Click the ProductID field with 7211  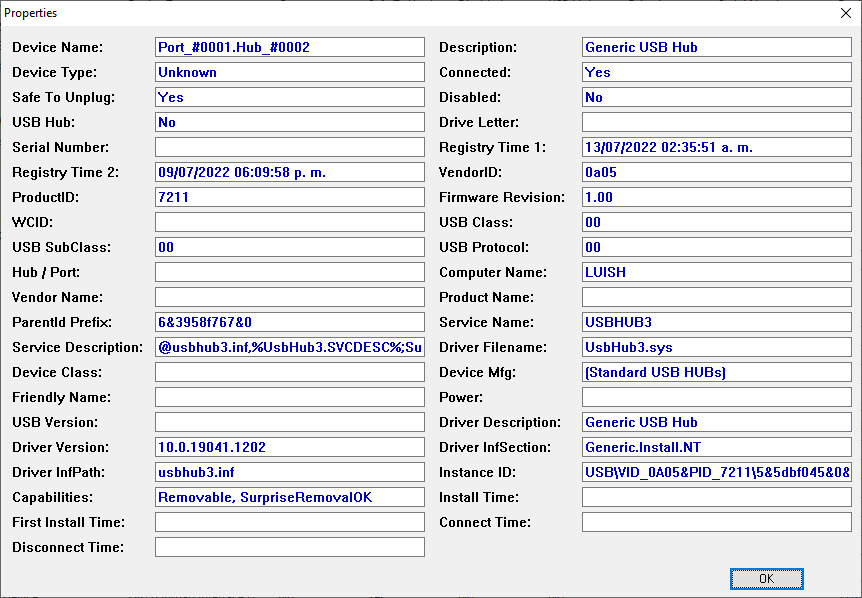pos(289,197)
